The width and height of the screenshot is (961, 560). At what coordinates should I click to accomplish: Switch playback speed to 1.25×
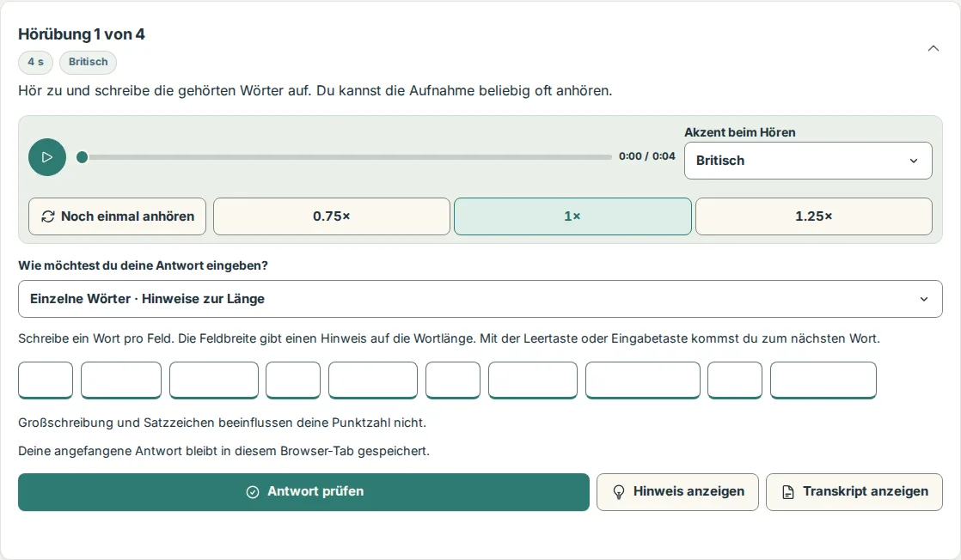pyautogui.click(x=814, y=216)
